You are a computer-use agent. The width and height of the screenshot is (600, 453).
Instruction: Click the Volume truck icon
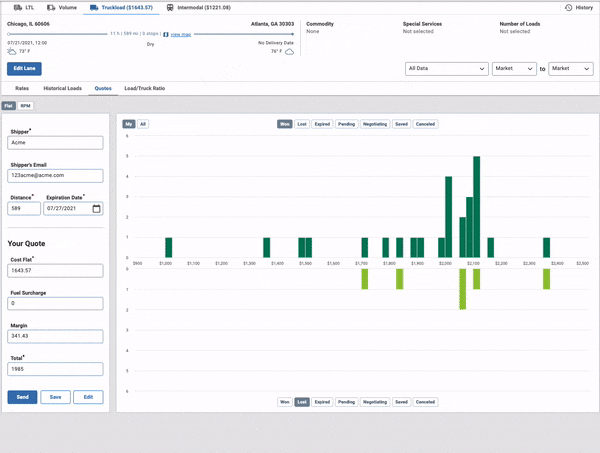[x=51, y=8]
